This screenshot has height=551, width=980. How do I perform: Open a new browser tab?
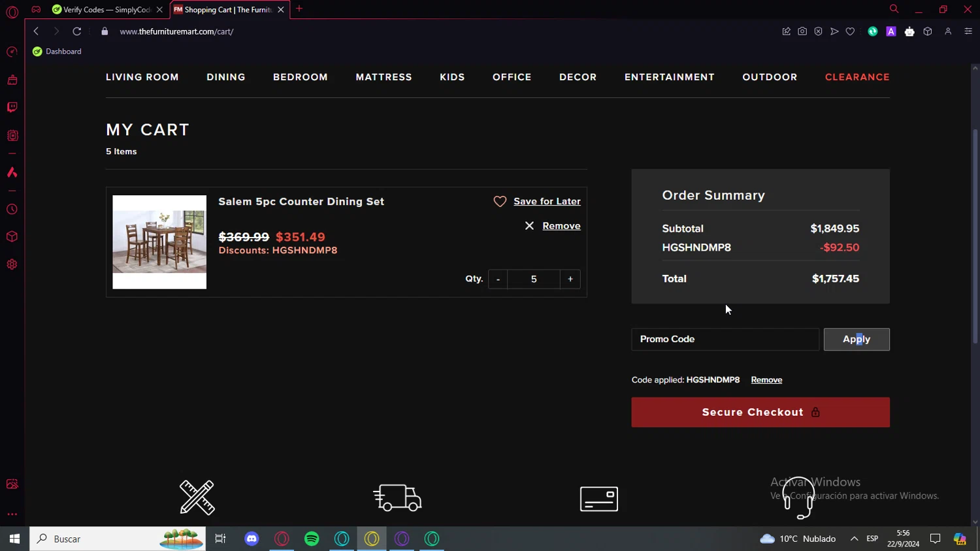pos(299,9)
